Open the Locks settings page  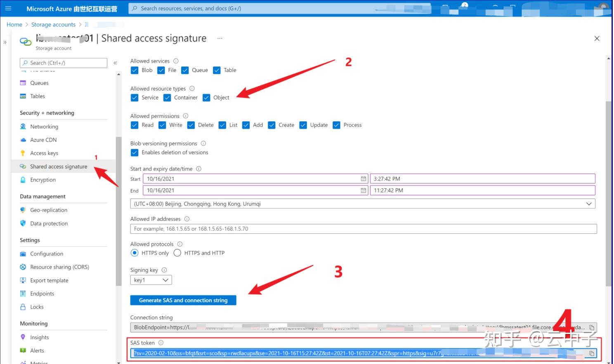click(x=37, y=307)
